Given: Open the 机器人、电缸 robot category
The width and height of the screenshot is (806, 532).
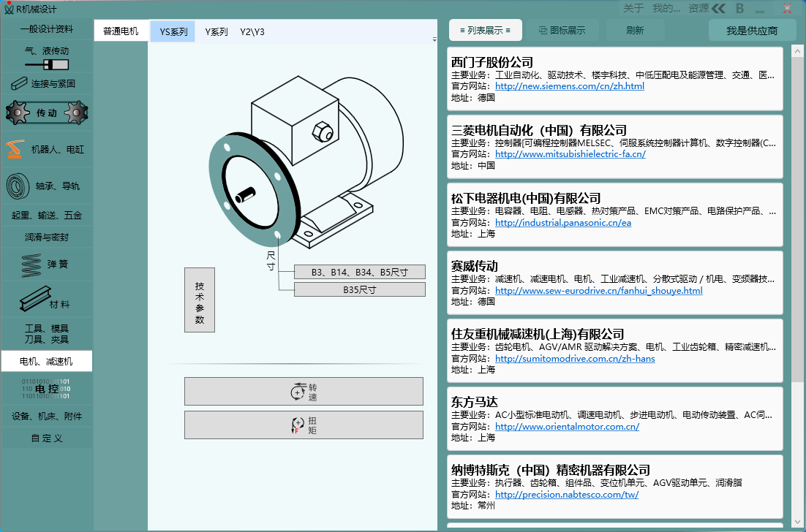Looking at the screenshot, I should [x=47, y=149].
